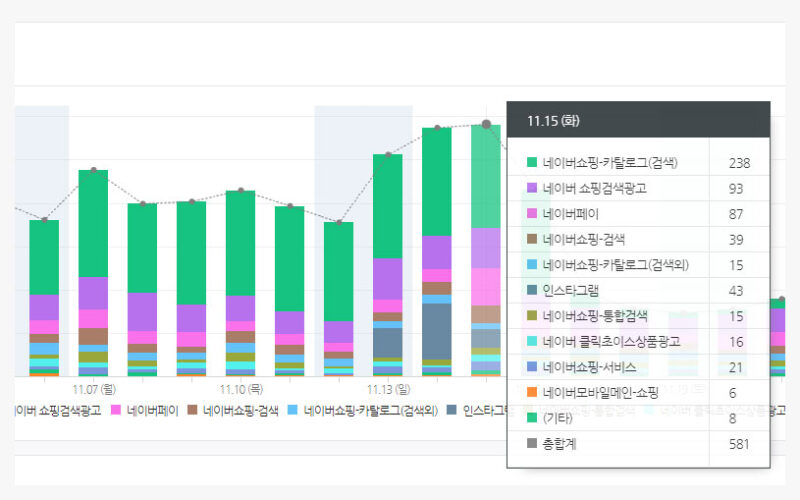Click the light blue 네이버쇼핑-카탈로그(검색외) legend square
Viewport: 800px width, 500px height.
coord(293,410)
